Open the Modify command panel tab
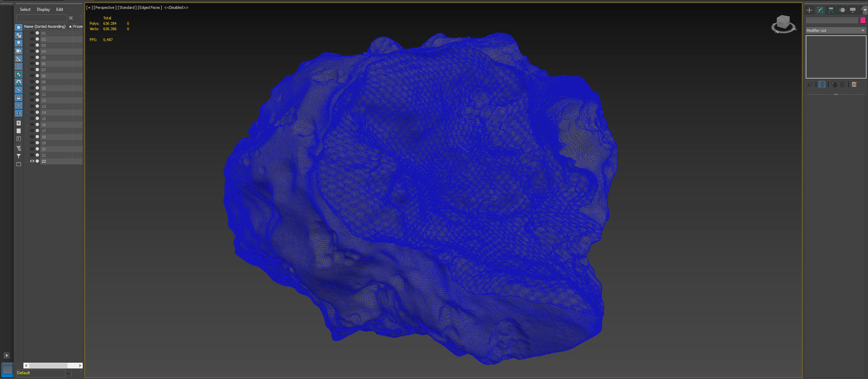Screen dimensions: 868x379 (x=820, y=10)
